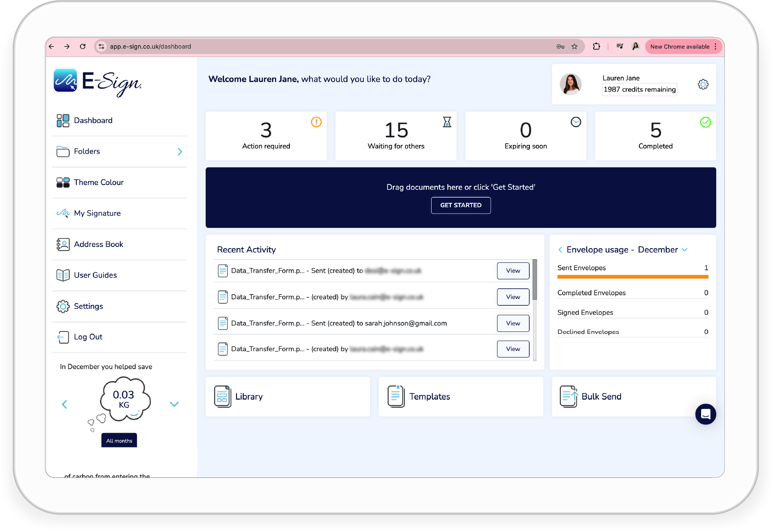Open the password key icon in address bar
This screenshot has width=773, height=532.
[x=560, y=46]
